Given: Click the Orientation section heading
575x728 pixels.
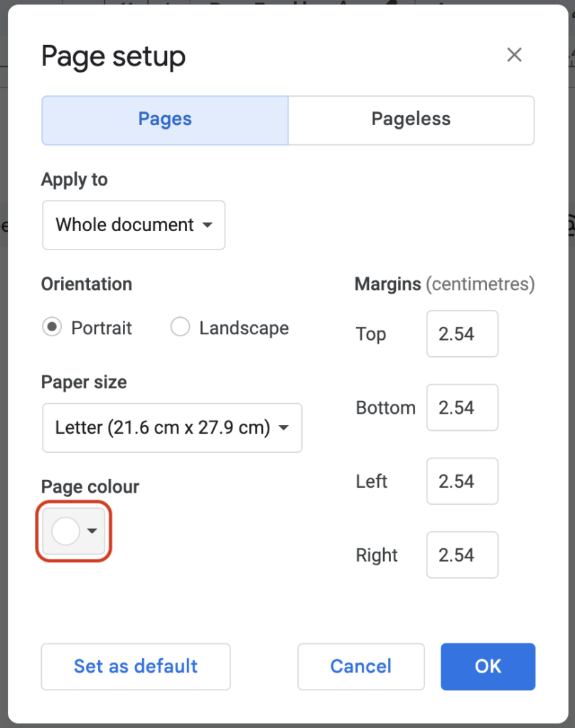Looking at the screenshot, I should (86, 284).
